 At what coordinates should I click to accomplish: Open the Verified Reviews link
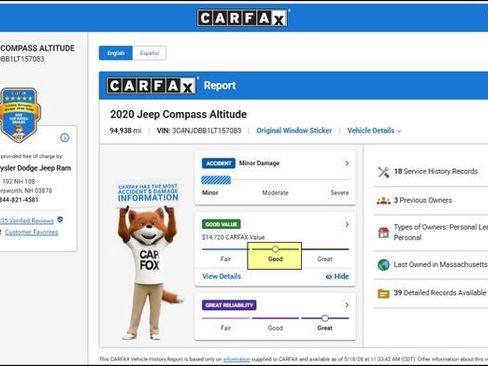[x=27, y=221]
